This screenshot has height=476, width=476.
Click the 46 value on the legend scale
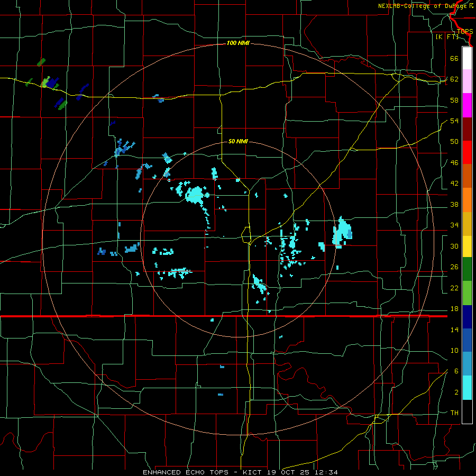tap(454, 163)
